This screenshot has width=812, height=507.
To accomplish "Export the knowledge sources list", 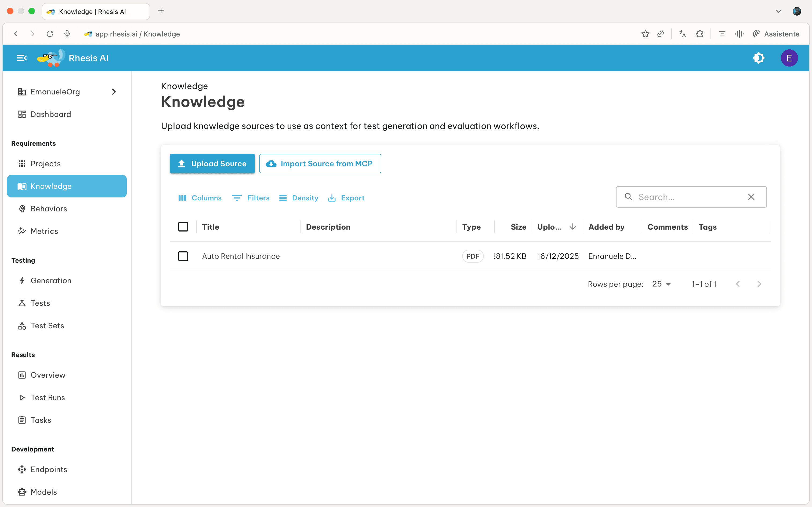I will (346, 198).
